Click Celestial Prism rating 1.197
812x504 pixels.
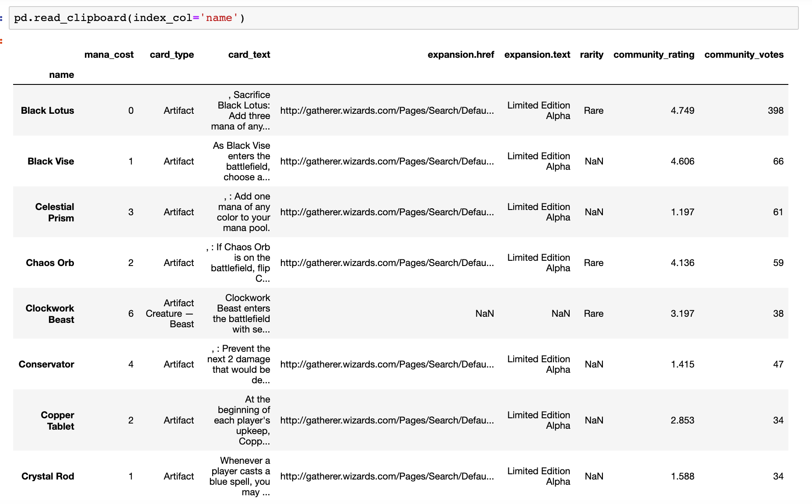[682, 212]
